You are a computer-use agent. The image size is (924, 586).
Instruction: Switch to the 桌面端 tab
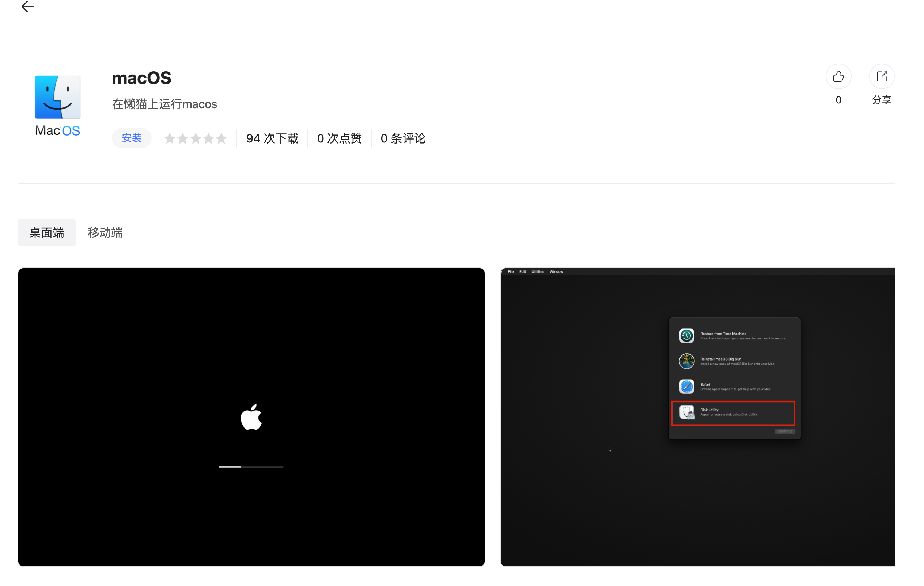(x=46, y=232)
